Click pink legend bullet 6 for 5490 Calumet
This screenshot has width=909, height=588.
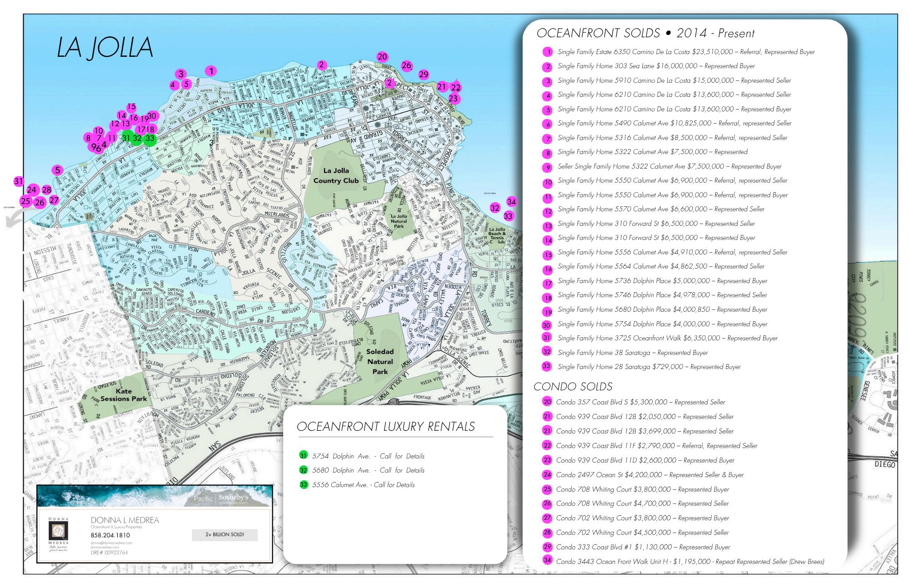point(548,124)
